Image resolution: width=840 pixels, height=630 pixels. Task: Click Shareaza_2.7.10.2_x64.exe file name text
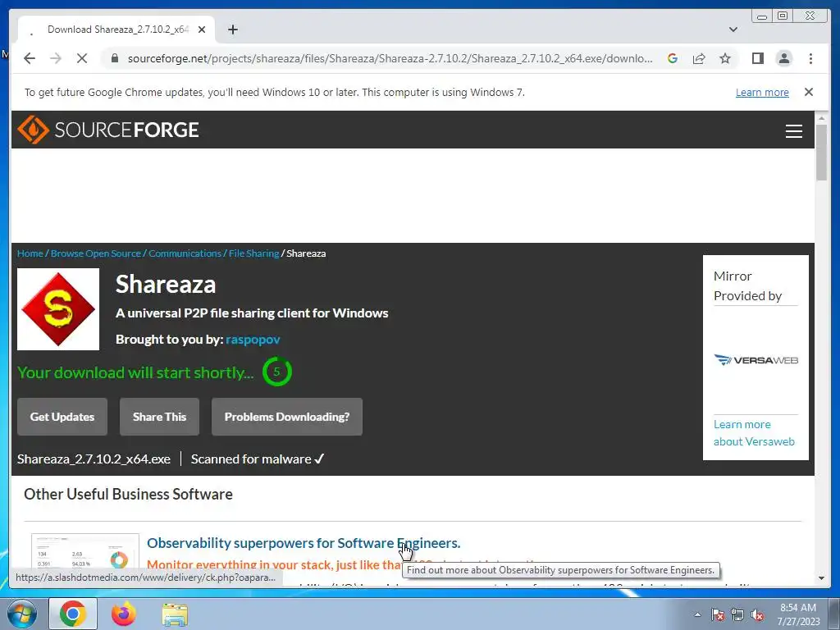click(x=94, y=459)
